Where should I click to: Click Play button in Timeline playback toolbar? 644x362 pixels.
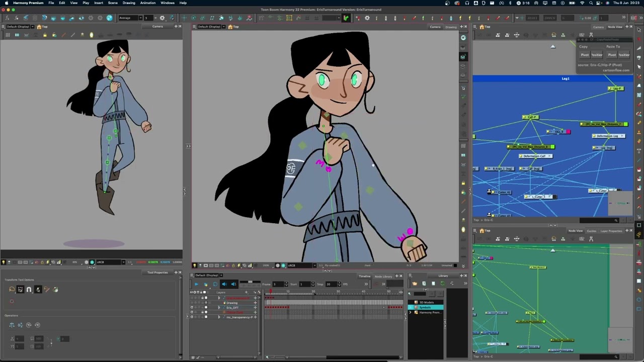pos(196,284)
